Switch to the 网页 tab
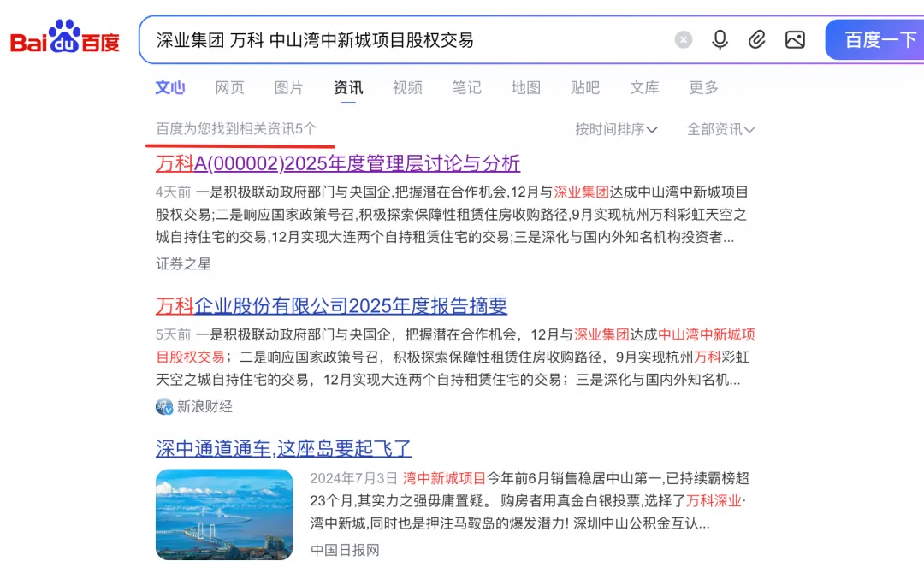Image resolution: width=924 pixels, height=579 pixels. [x=229, y=88]
